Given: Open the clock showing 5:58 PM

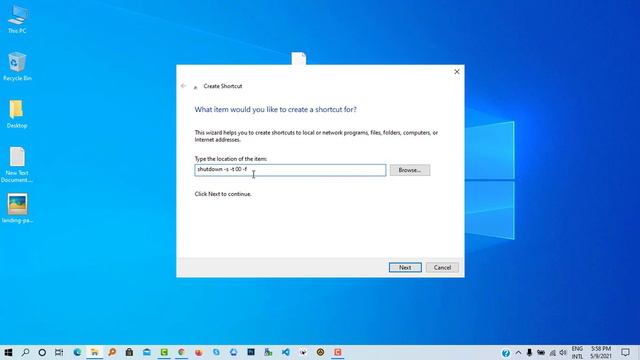Looking at the screenshot, I should click(601, 353).
